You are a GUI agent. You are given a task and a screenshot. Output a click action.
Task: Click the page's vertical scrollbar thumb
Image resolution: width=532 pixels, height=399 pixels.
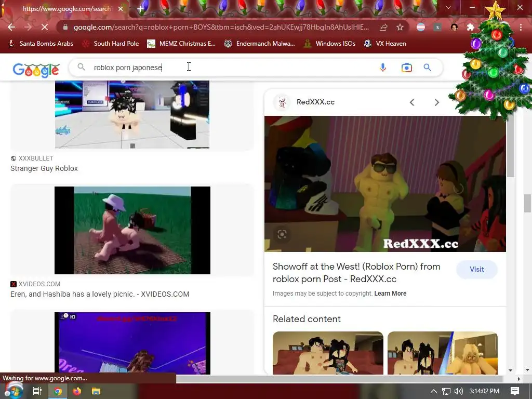click(527, 203)
